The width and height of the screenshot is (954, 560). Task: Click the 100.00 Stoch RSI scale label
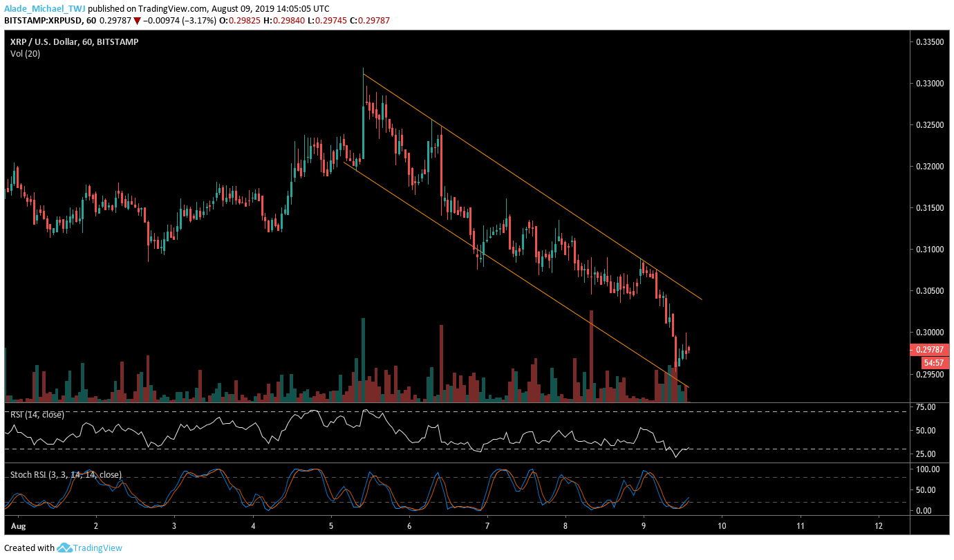point(928,469)
